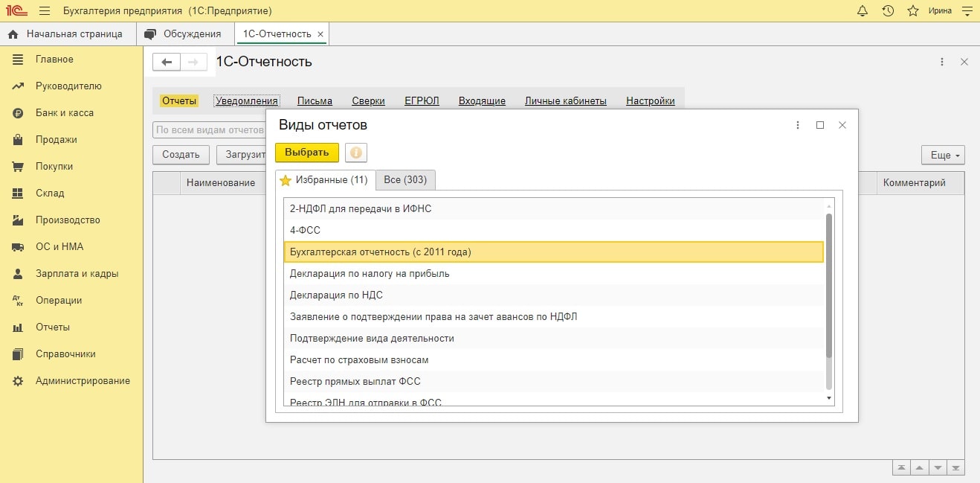This screenshot has height=483, width=980.
Task: Switch to the Избранные (11) tab
Action: point(324,180)
